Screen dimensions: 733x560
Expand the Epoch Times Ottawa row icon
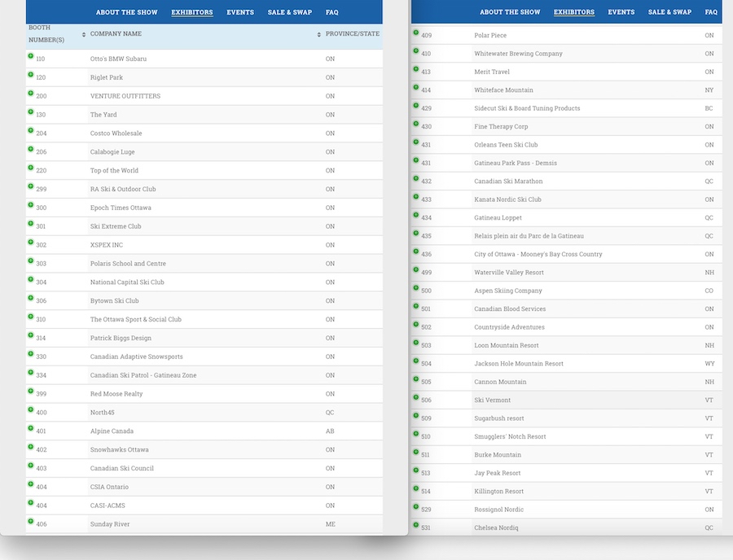[31, 205]
